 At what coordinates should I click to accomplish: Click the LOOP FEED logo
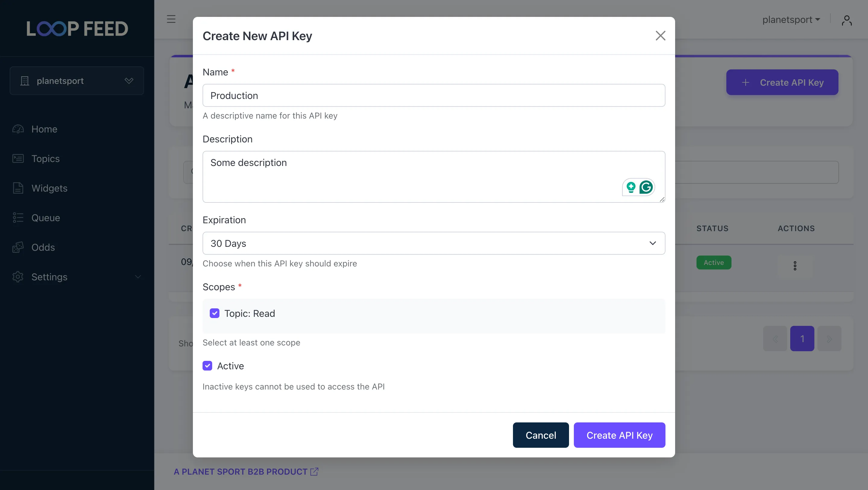pyautogui.click(x=77, y=28)
